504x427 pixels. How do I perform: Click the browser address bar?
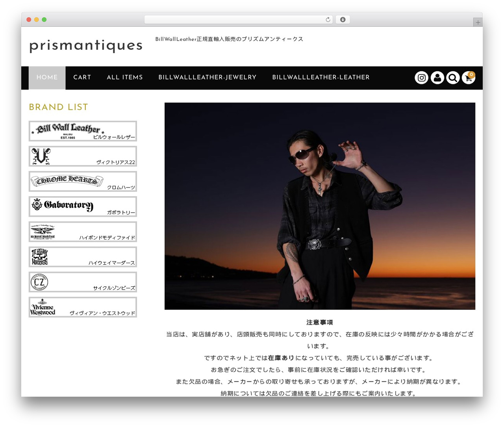pyautogui.click(x=239, y=20)
